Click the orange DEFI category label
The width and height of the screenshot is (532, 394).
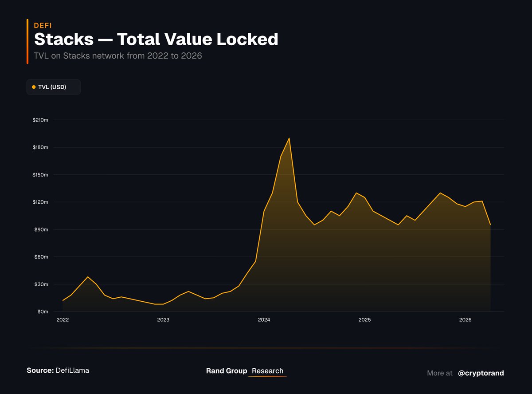(x=43, y=26)
